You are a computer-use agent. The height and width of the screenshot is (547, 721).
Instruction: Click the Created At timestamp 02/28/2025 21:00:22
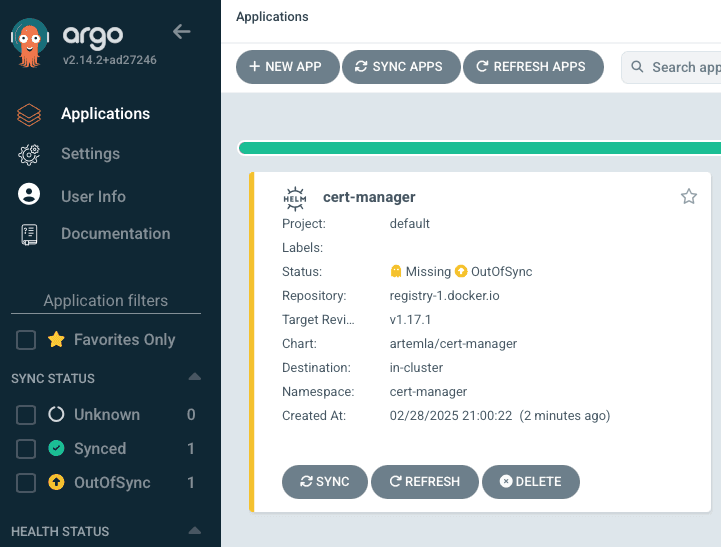coord(451,416)
